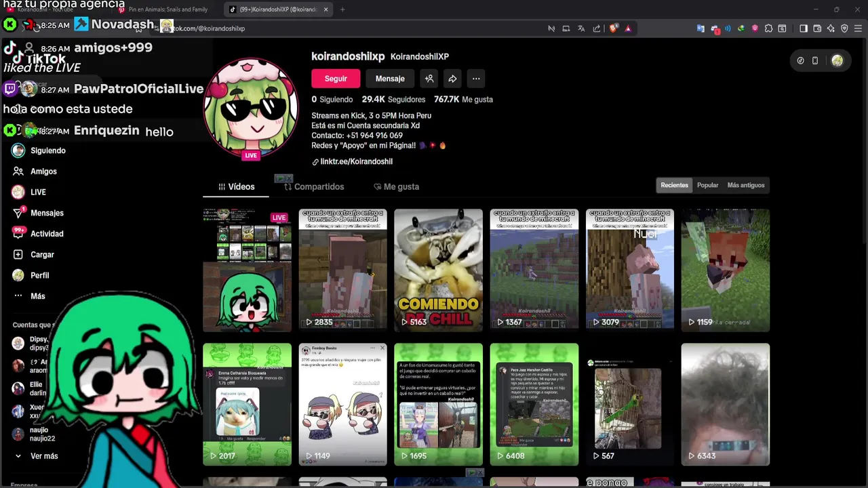The image size is (868, 488).
Task: Expand the Más sidebar menu
Action: coord(29,296)
